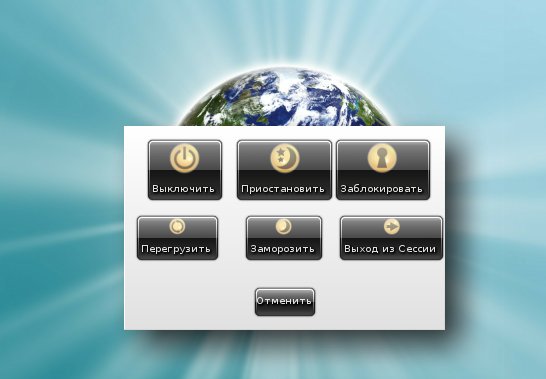Select the Заморозить label

[282, 249]
